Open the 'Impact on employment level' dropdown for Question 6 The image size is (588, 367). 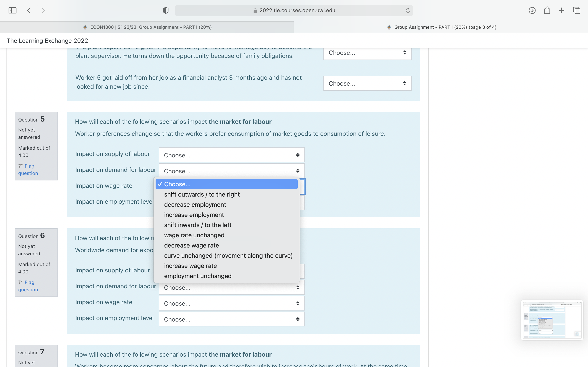231,319
